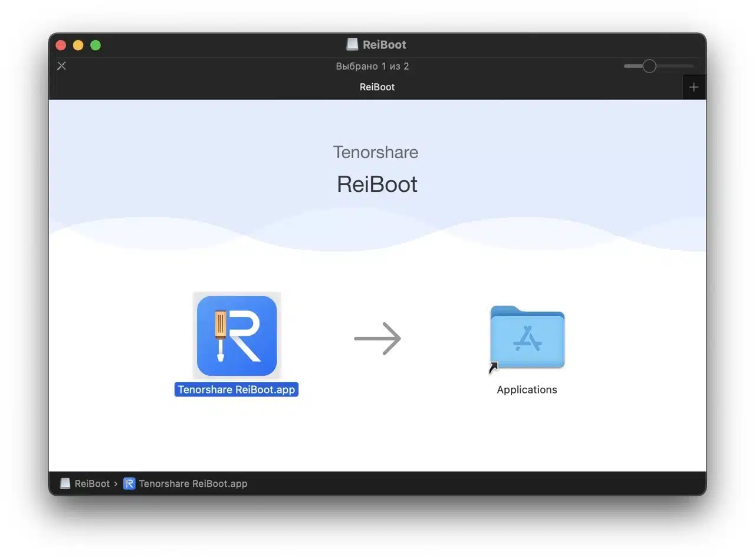The height and width of the screenshot is (560, 755).
Task: Select the Tenorshare ReiBoot app icon
Action: [237, 336]
